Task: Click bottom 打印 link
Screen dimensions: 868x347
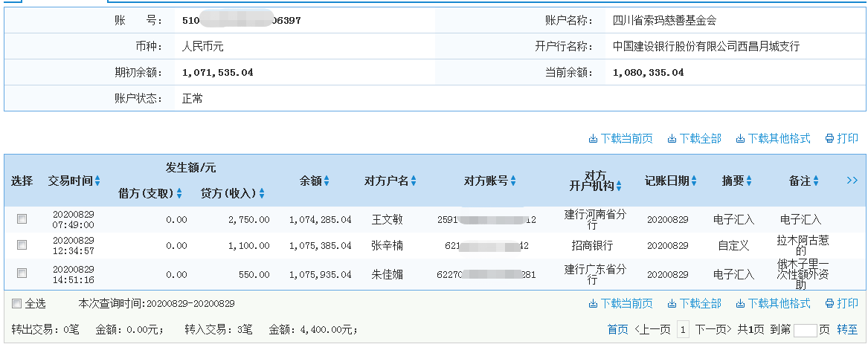Action: [841, 303]
